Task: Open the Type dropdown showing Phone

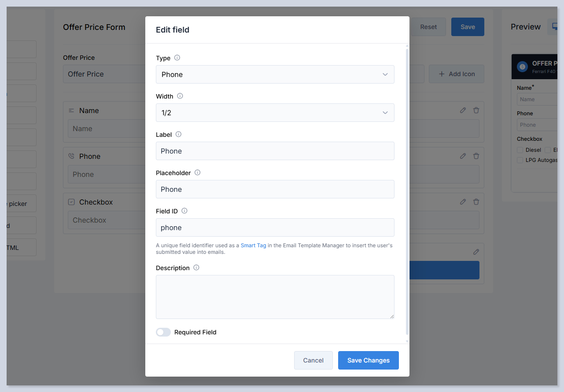Action: pyautogui.click(x=275, y=74)
